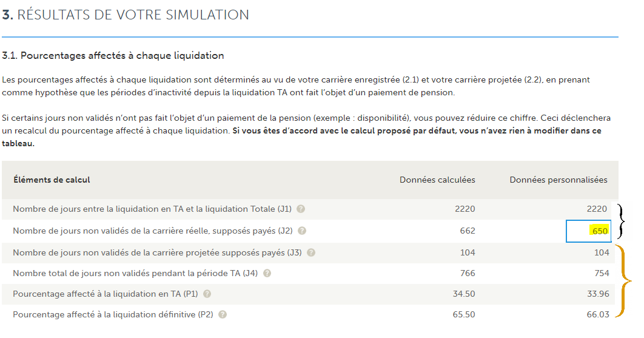This screenshot has height=338, width=644.
Task: Click the personalized P2 percentage 66.03
Action: tap(598, 314)
